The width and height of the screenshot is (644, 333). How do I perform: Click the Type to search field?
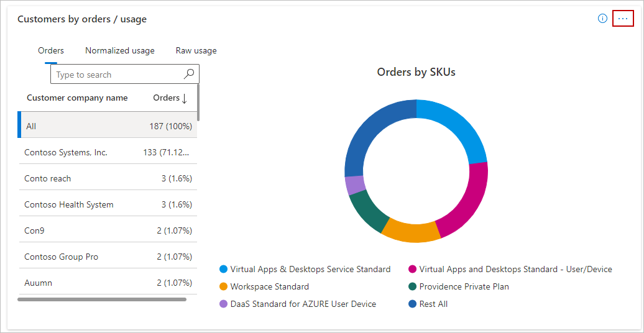[118, 75]
